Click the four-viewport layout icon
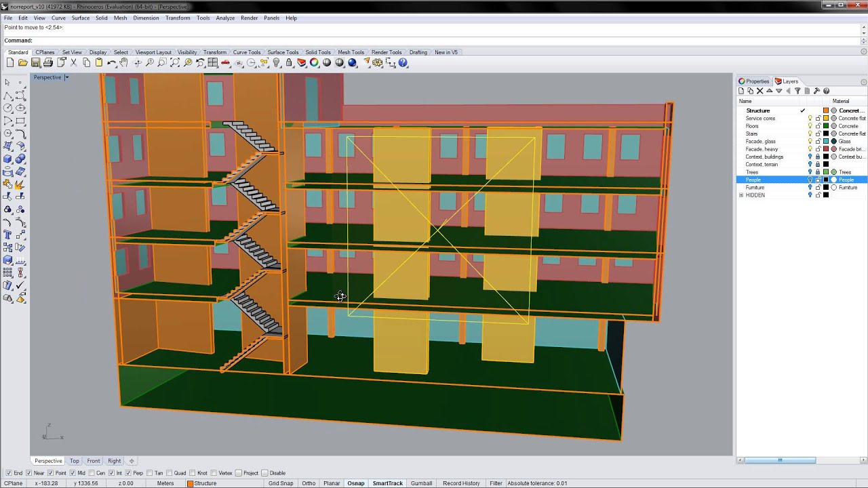The width and height of the screenshot is (868, 488). (x=213, y=62)
